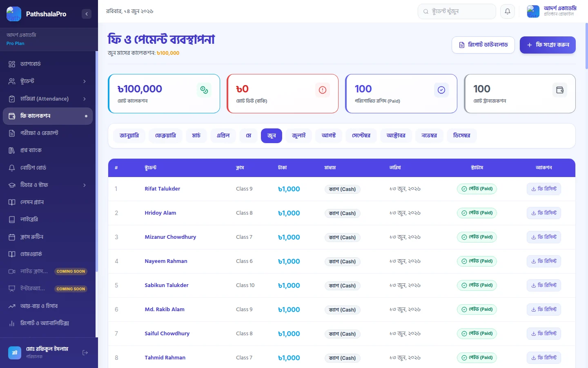Switch to the ডিসেম্বর month tab
The width and height of the screenshot is (588, 368).
click(462, 136)
